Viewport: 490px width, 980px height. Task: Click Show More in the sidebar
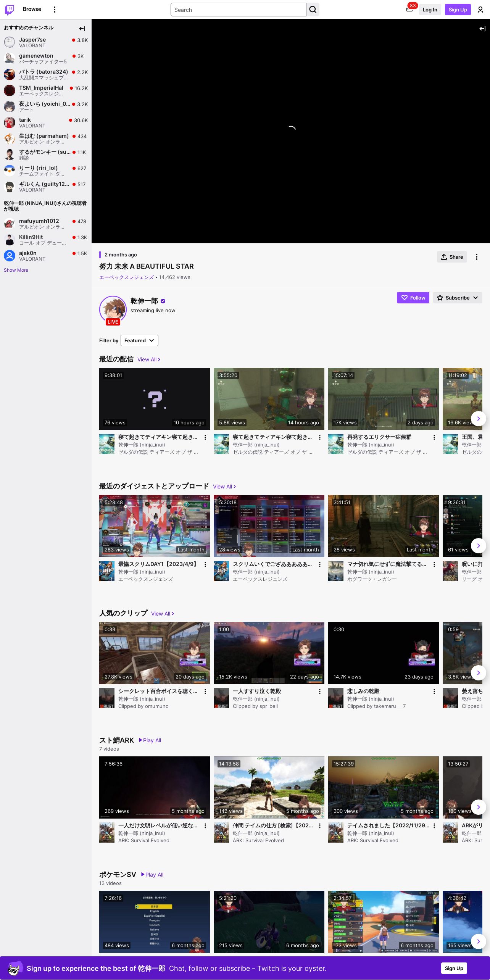point(16,270)
